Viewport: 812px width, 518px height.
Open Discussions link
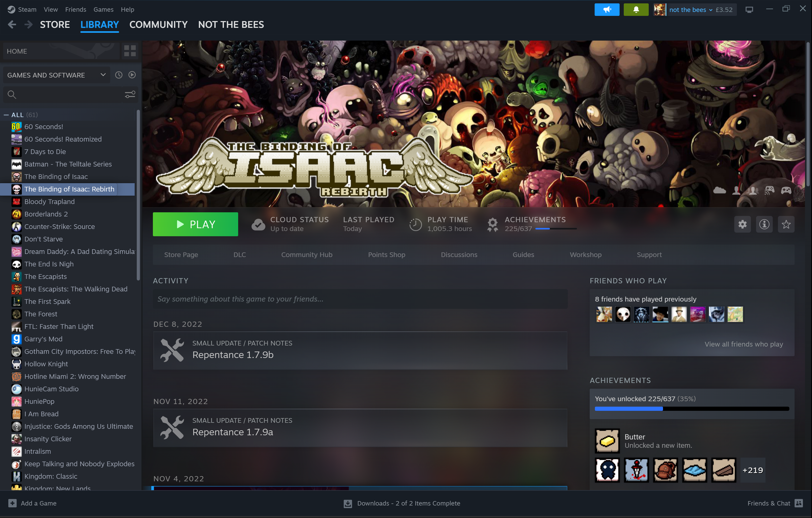pos(459,255)
